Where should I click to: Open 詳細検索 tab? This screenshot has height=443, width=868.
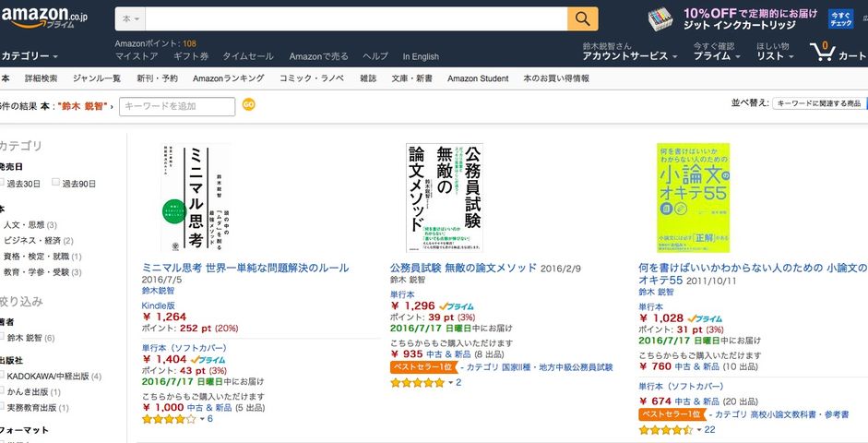pos(41,78)
